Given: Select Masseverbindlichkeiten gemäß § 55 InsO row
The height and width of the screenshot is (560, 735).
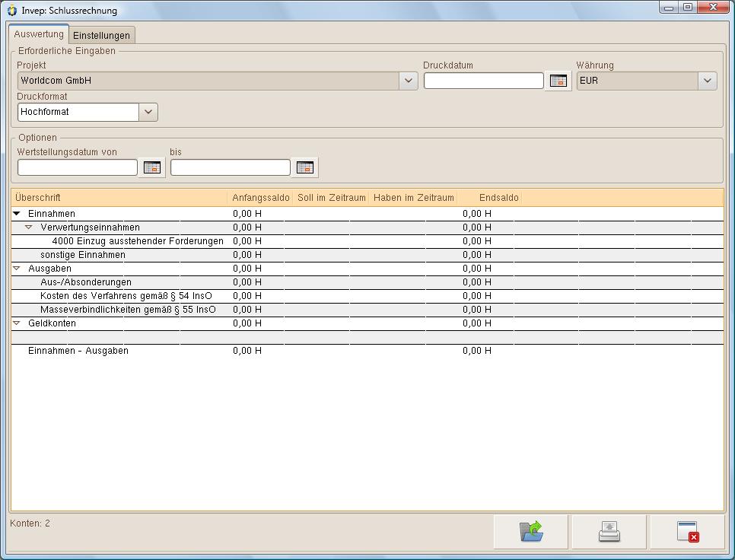Looking at the screenshot, I should tap(367, 310).
